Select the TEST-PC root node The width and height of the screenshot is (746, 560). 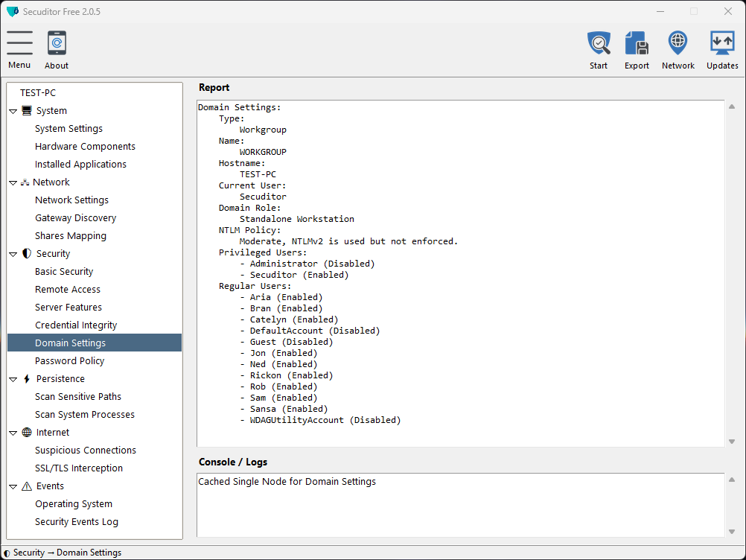(38, 93)
